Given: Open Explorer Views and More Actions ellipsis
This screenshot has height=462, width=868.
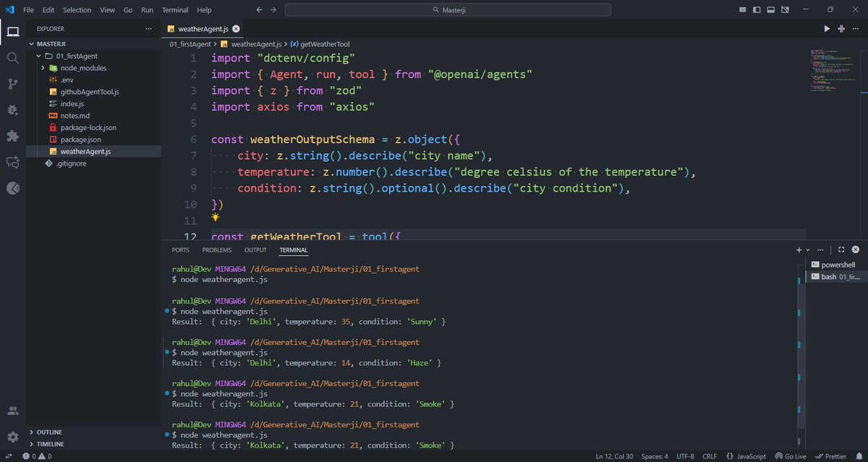Looking at the screenshot, I should tap(148, 29).
